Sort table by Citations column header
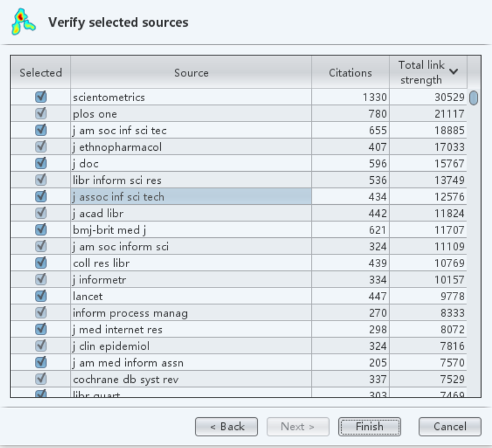Image resolution: width=492 pixels, height=448 pixels. [x=350, y=73]
